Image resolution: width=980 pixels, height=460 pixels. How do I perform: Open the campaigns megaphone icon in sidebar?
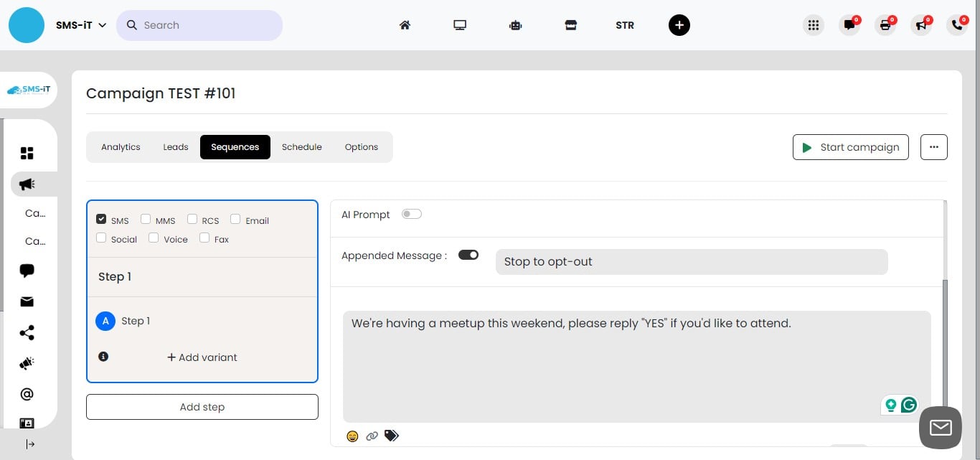(27, 184)
